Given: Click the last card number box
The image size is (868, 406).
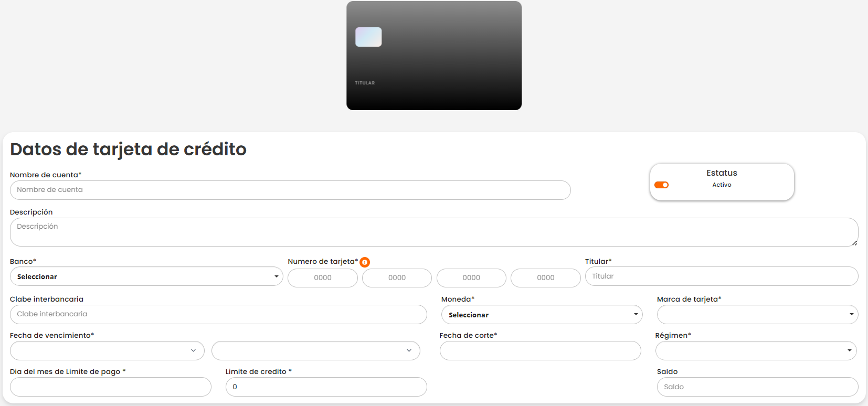Looking at the screenshot, I should 545,278.
